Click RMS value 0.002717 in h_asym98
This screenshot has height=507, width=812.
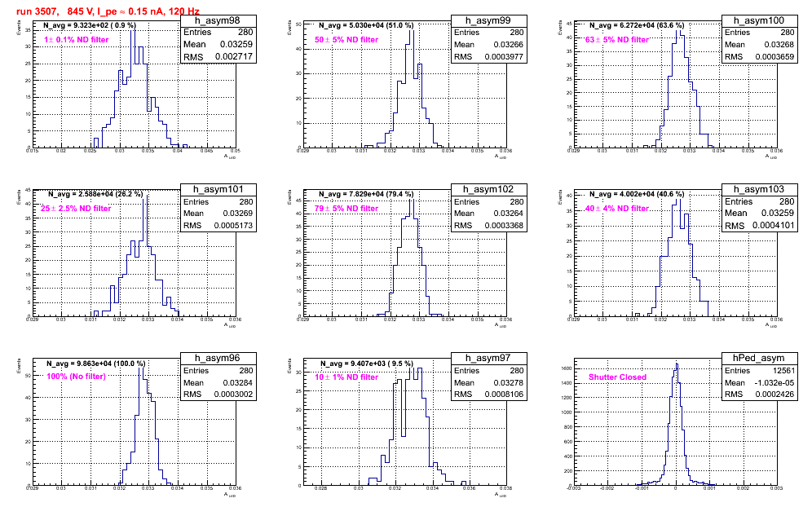(233, 57)
